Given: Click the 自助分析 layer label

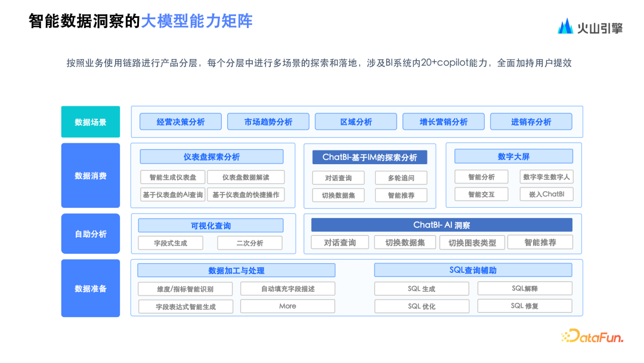Looking at the screenshot, I should (x=91, y=234).
